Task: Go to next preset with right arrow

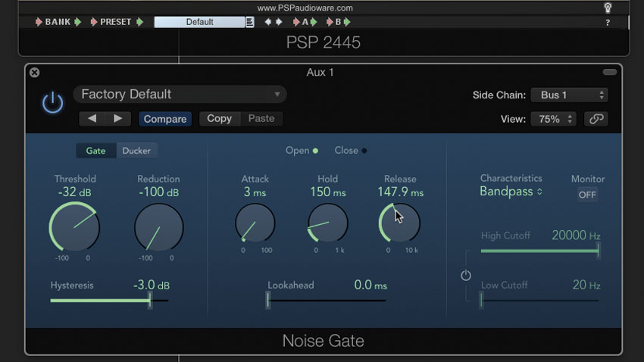Action: 118,119
